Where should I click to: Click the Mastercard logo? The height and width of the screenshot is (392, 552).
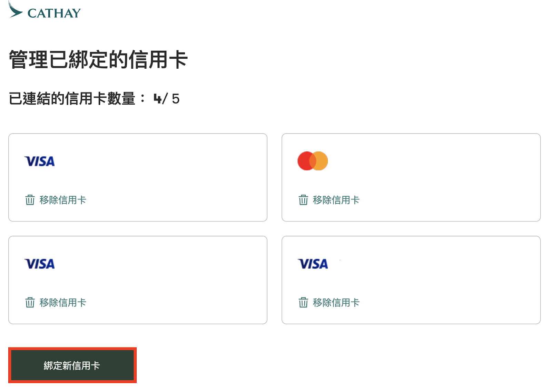point(313,161)
